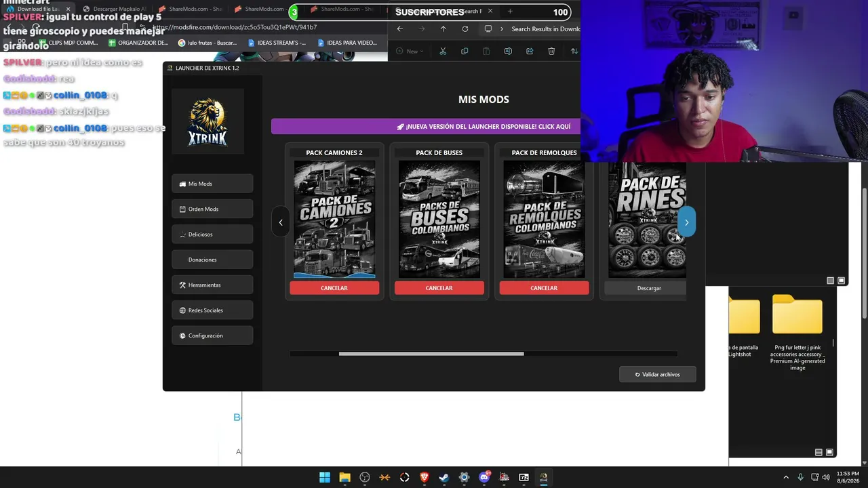
Task: Open the ORGANIZADOR DE bookmark
Action: pyautogui.click(x=138, y=43)
